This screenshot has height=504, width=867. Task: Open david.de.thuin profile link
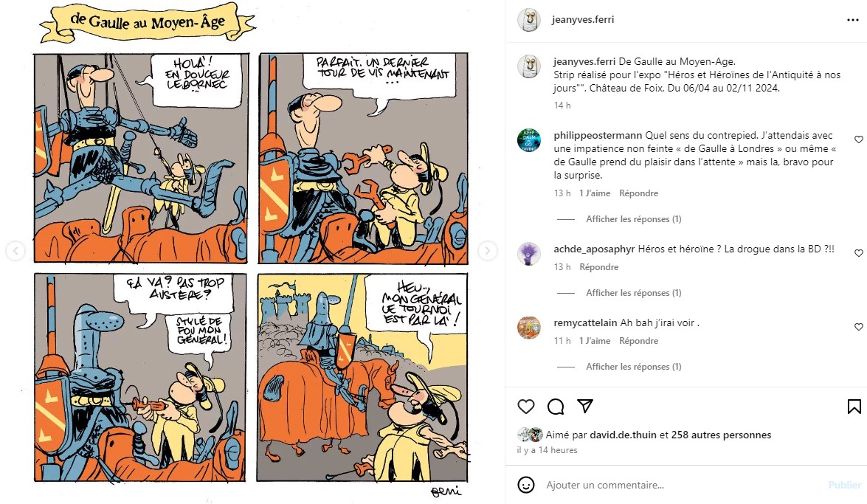(624, 435)
